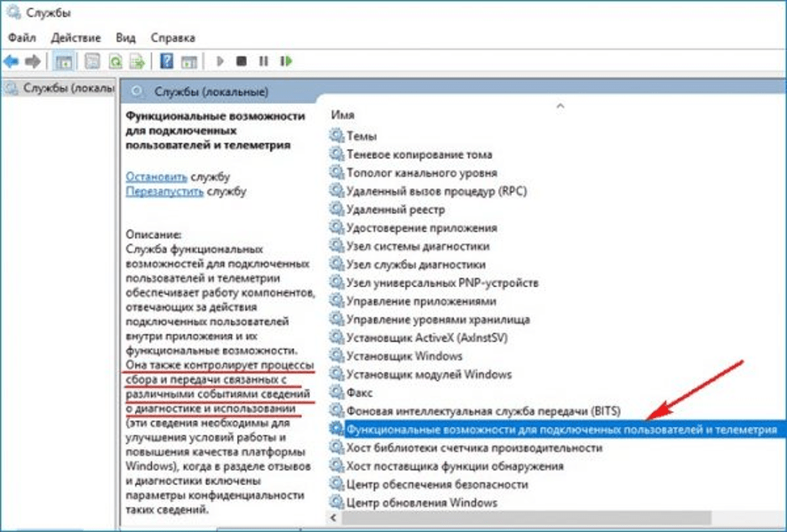Click the Forward arrow in the toolbar
The width and height of the screenshot is (787, 532).
tap(33, 61)
